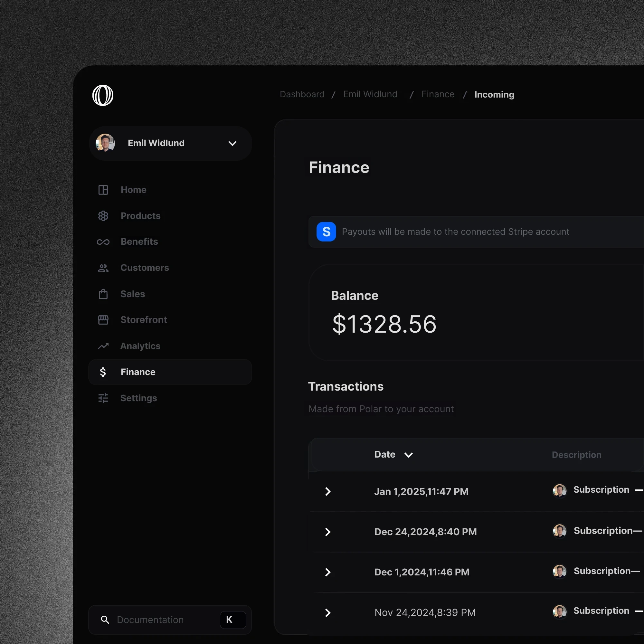Click the Analytics trend line icon
The width and height of the screenshot is (644, 644).
(103, 346)
